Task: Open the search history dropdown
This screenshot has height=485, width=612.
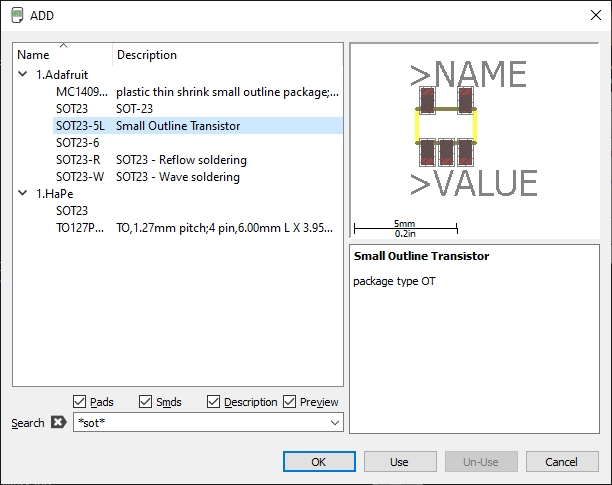Action: point(334,423)
